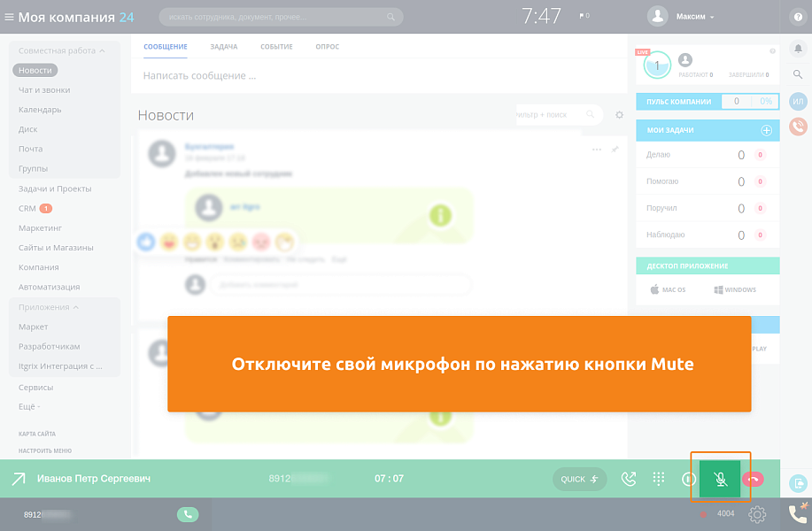Transfer the call using the call transfer icon

click(x=629, y=478)
